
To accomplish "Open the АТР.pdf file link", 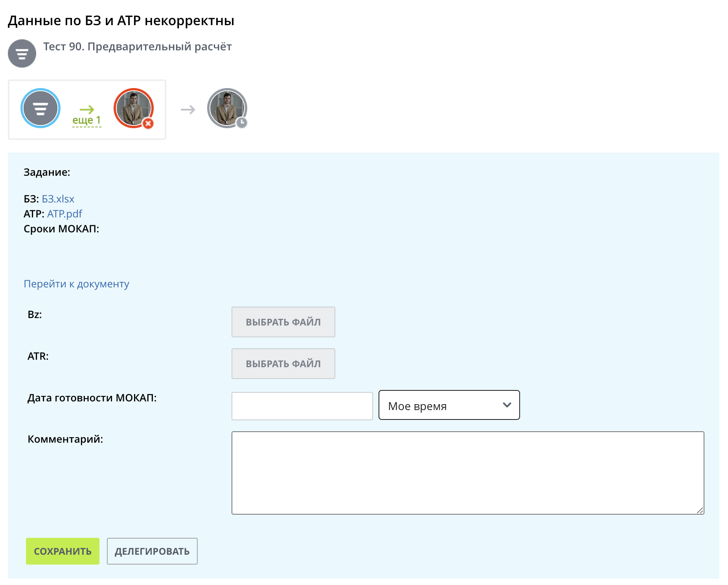I will click(65, 214).
